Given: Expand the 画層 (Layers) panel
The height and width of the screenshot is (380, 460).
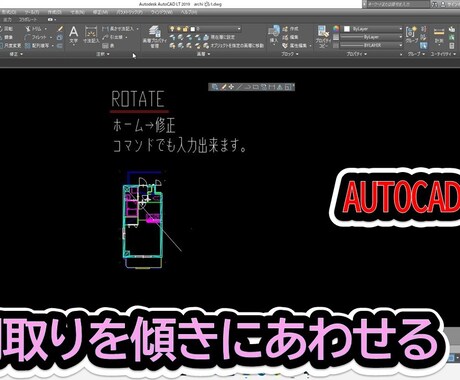Looking at the screenshot, I should tap(203, 54).
